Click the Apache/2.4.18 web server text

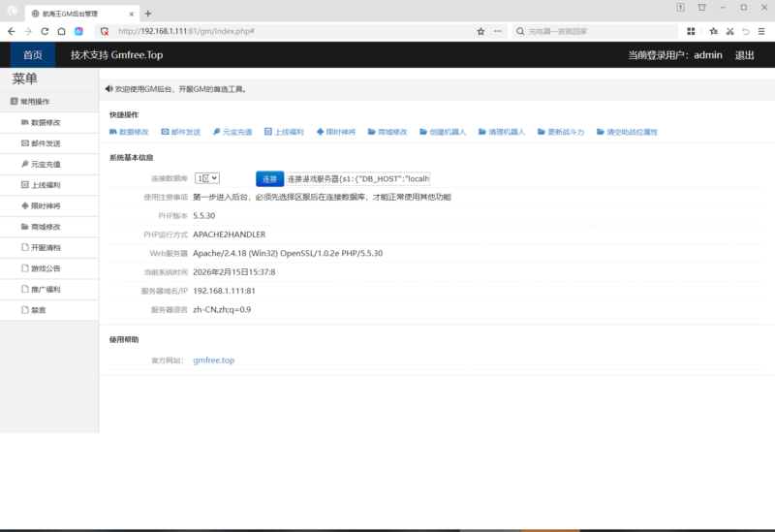(288, 253)
